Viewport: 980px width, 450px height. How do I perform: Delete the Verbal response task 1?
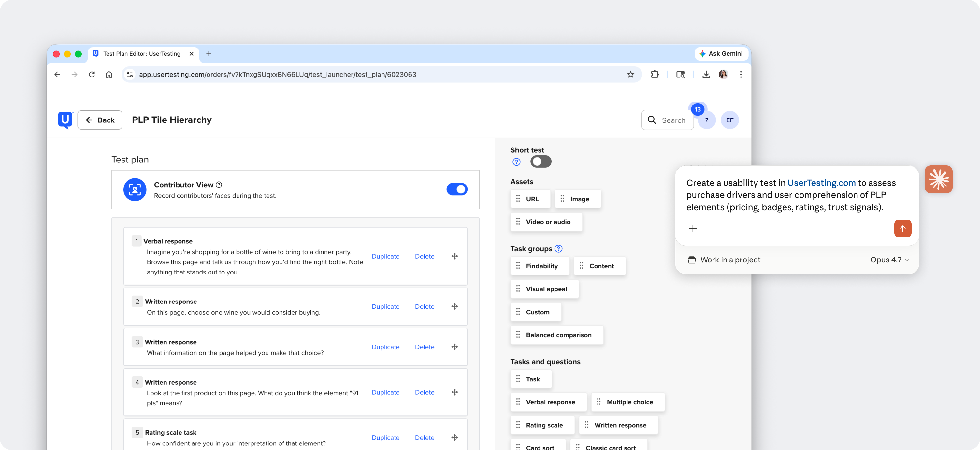click(424, 256)
